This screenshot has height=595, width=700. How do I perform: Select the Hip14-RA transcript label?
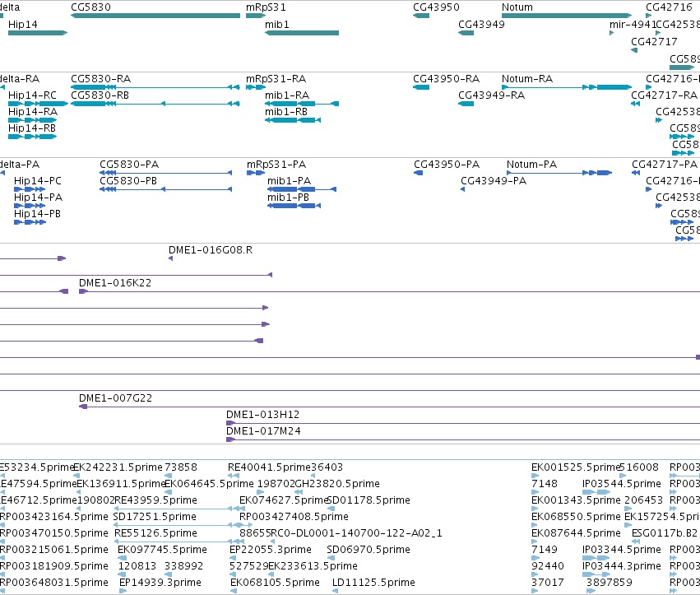click(33, 112)
